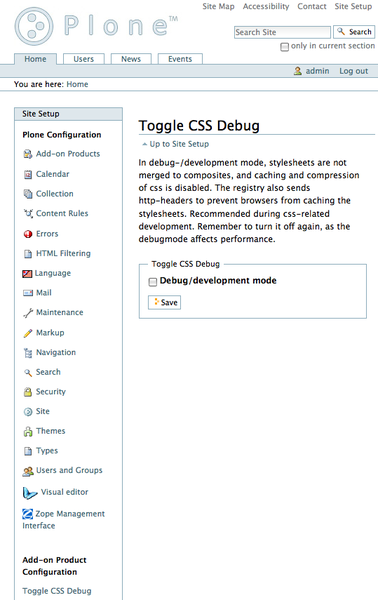
Task: Click the Mail envelope icon
Action: (28, 293)
